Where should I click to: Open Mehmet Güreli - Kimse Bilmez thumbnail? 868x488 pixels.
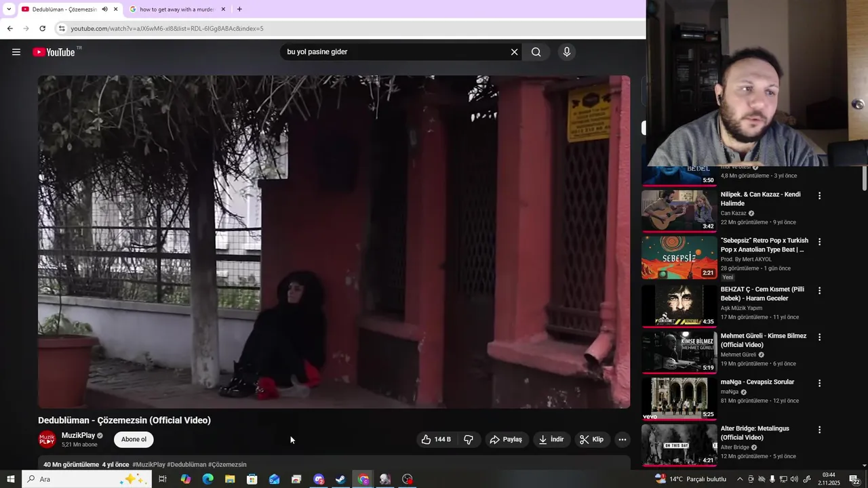679,352
